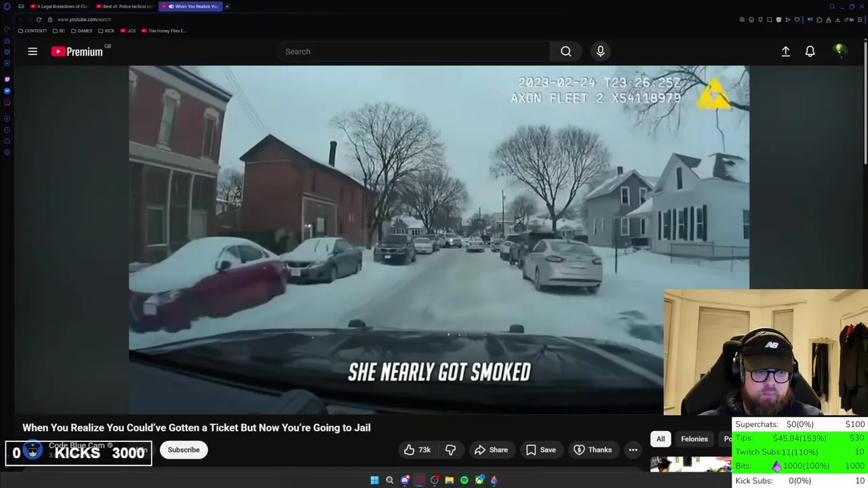Open the YouTube account avatar menu

click(840, 52)
